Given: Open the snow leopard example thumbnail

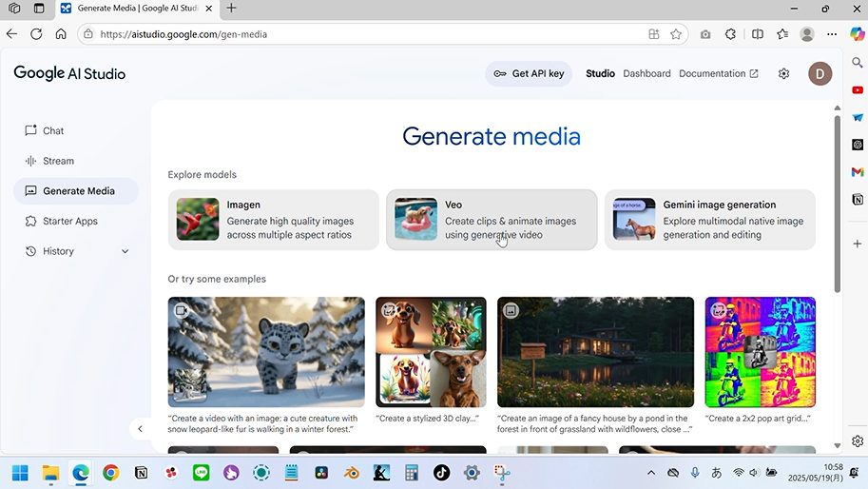Looking at the screenshot, I should pyautogui.click(x=266, y=352).
